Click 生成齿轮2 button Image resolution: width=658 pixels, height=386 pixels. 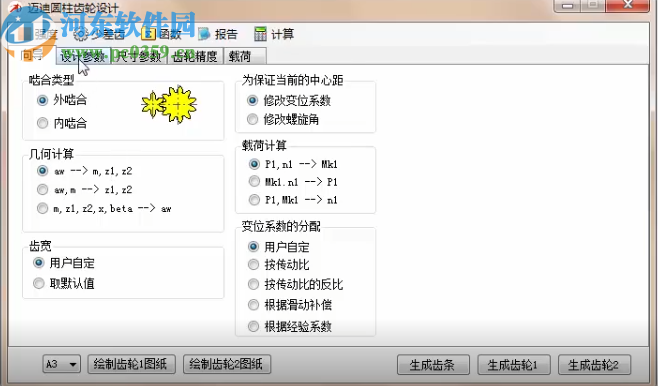click(594, 365)
